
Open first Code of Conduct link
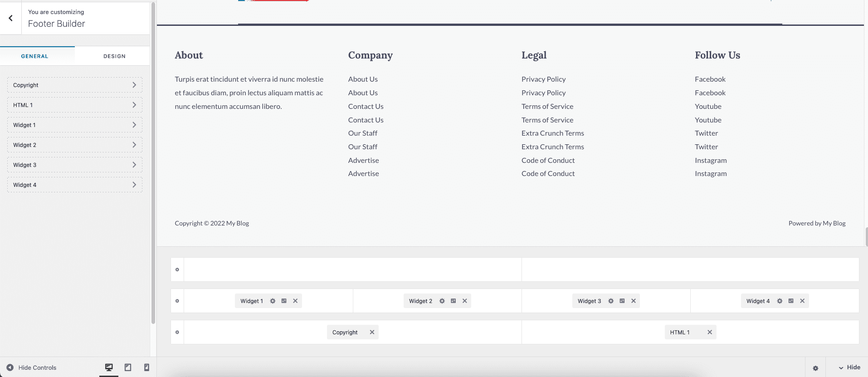click(548, 160)
